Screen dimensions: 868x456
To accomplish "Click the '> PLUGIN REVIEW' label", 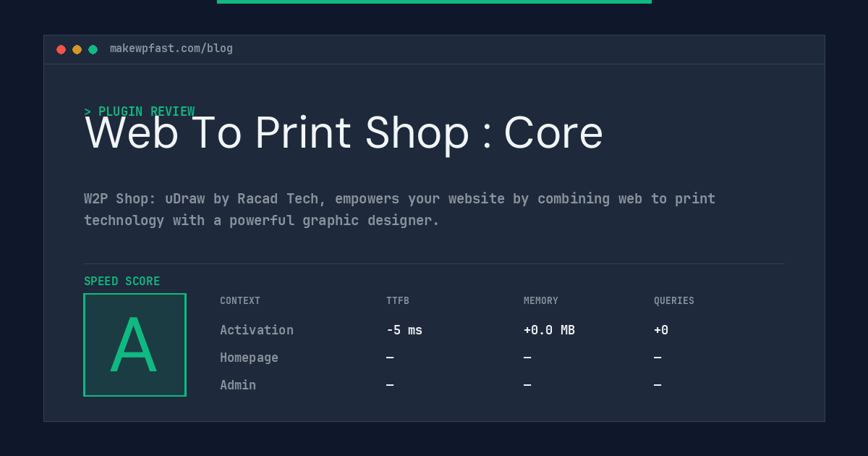I will pos(140,111).
